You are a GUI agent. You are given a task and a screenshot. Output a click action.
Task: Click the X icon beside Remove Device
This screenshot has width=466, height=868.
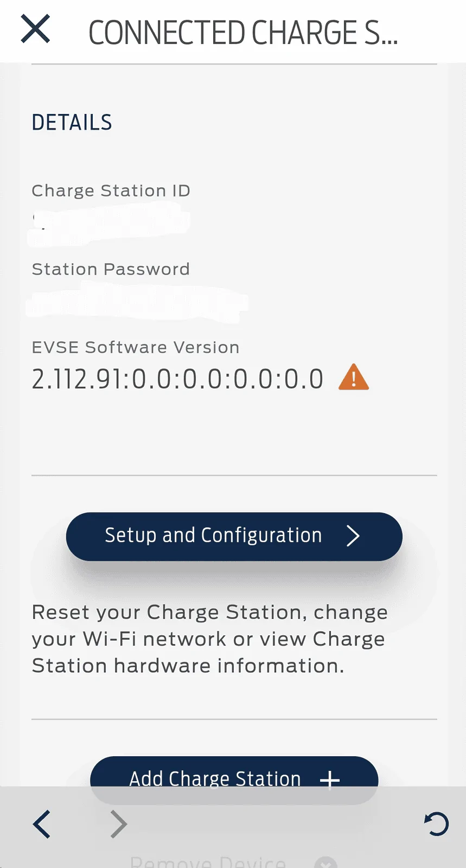pos(325,863)
